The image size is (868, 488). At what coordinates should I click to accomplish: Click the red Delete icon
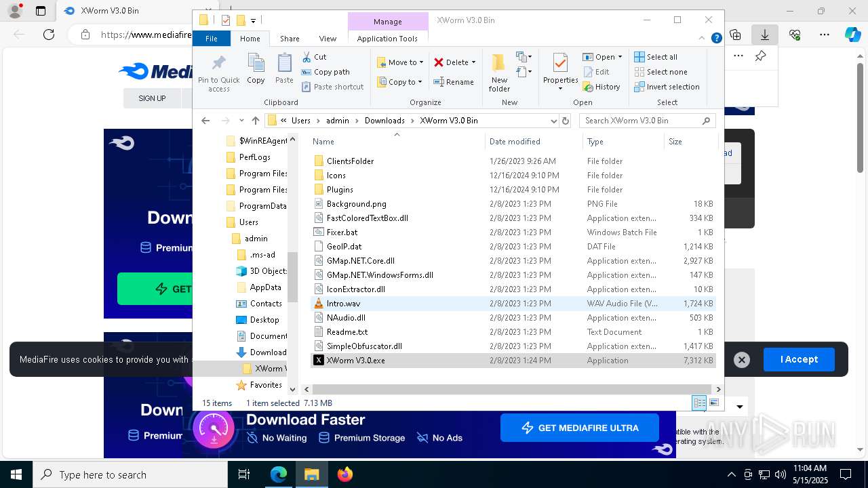coord(439,62)
